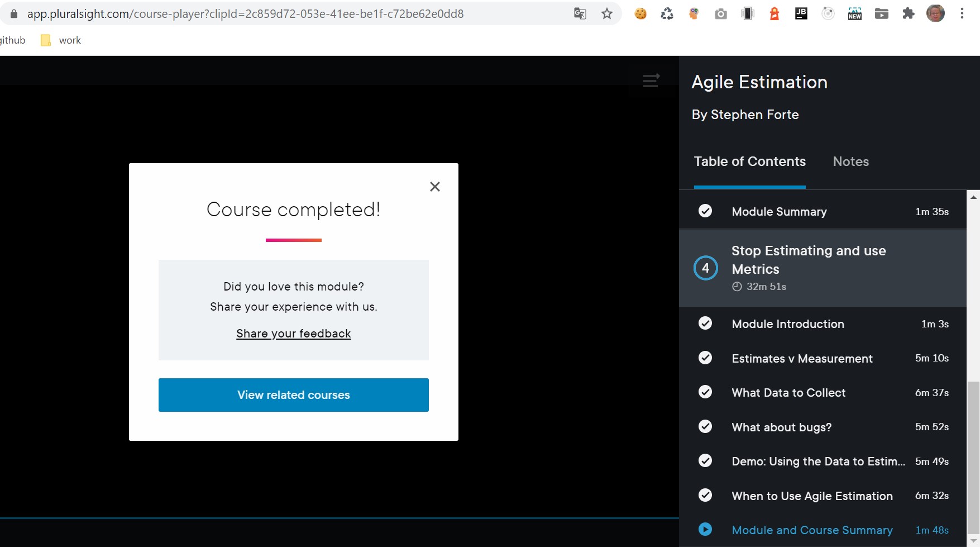This screenshot has width=980, height=547.
Task: Click the recycle arrows extension icon
Action: [667, 14]
